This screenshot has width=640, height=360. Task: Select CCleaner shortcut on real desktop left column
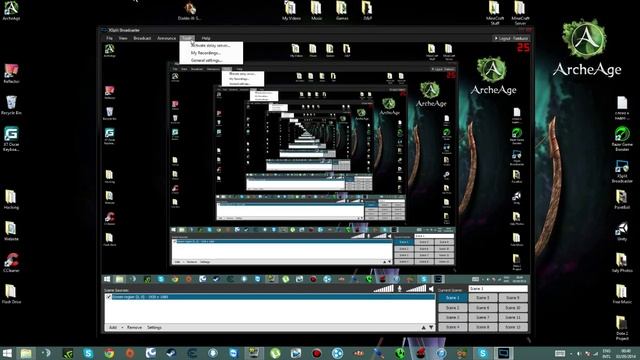pos(11,263)
